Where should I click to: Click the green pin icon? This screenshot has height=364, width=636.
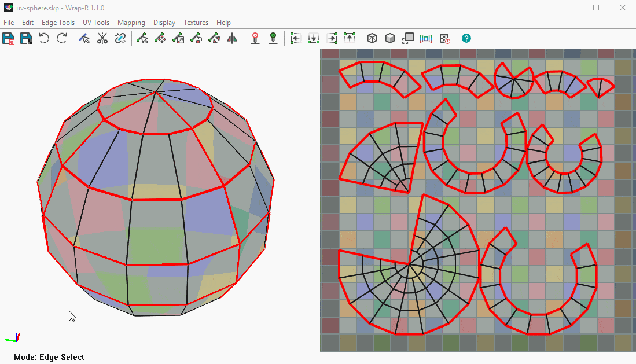click(273, 39)
